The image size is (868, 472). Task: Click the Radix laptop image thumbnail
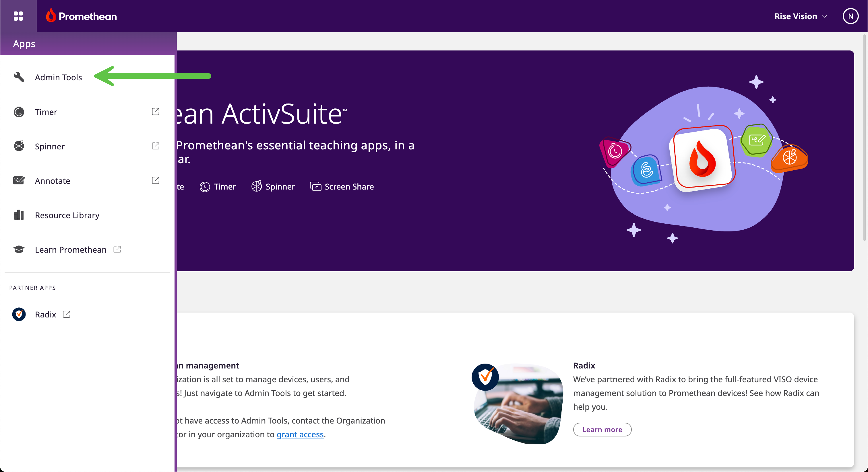pyautogui.click(x=518, y=403)
